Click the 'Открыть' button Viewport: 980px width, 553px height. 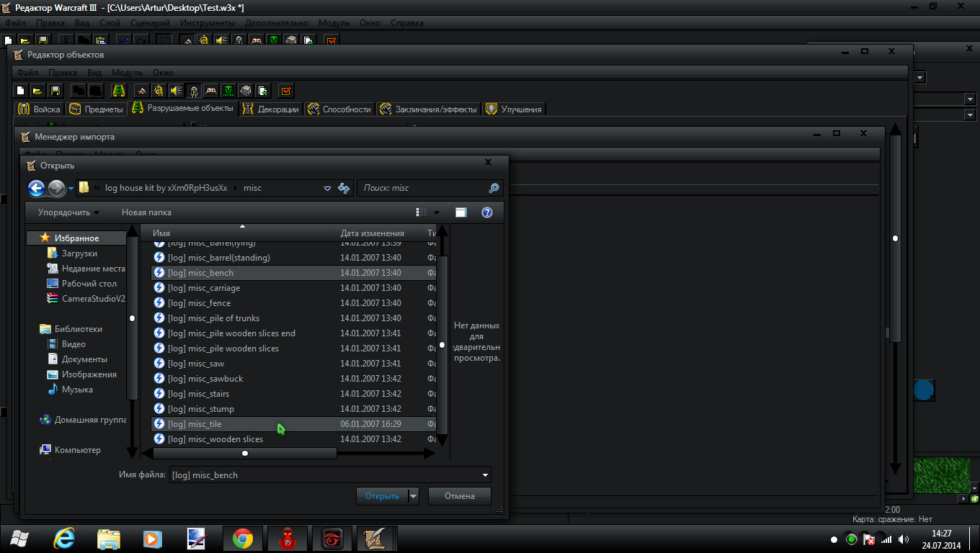(382, 496)
